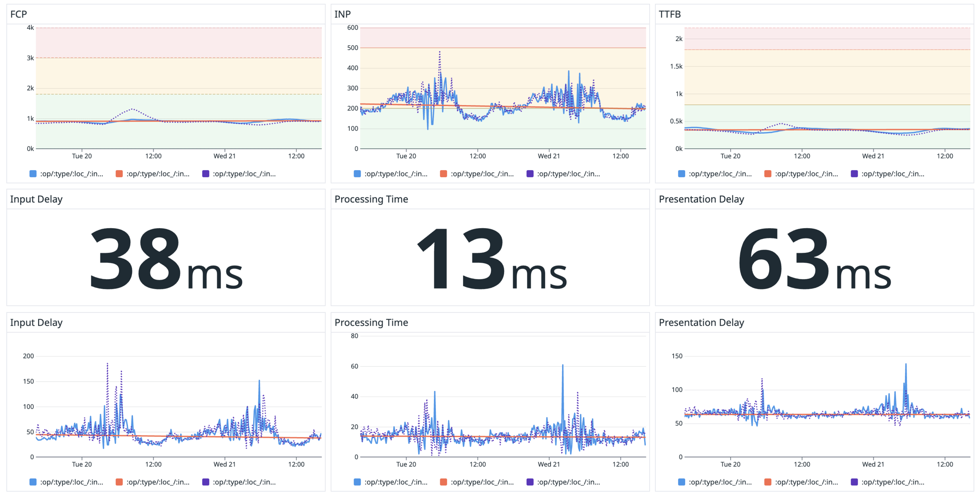Click blue legend swatch in FCP chart
The height and width of the screenshot is (498, 980).
33,174
